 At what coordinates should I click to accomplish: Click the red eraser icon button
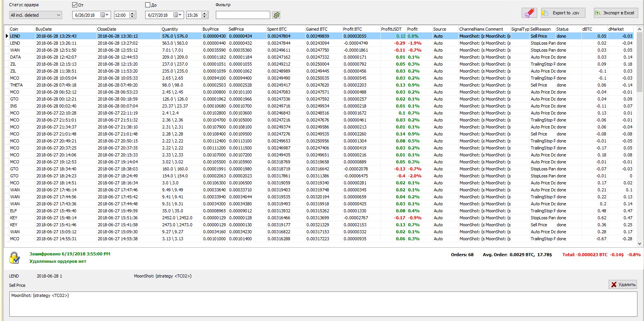click(x=529, y=13)
